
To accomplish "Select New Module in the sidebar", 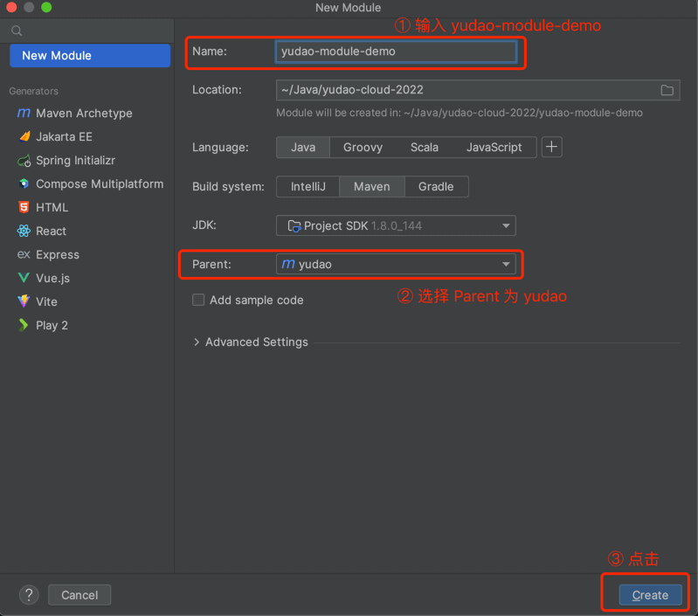I will click(90, 56).
